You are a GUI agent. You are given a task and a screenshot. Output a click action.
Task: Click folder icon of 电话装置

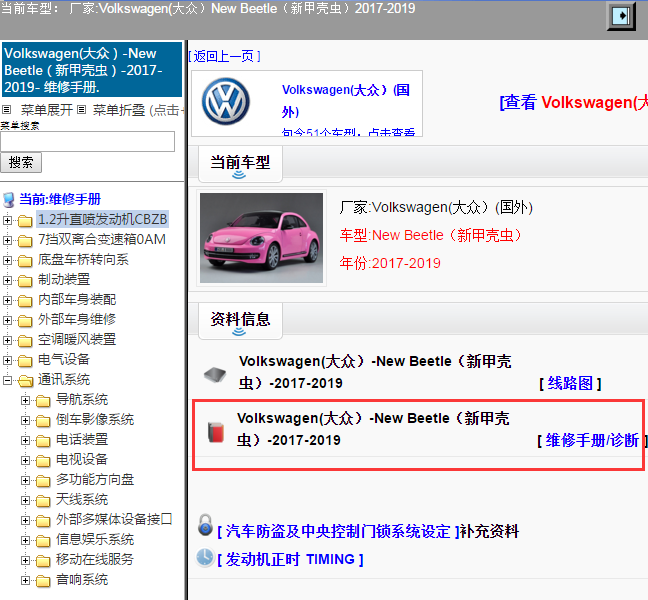43,440
